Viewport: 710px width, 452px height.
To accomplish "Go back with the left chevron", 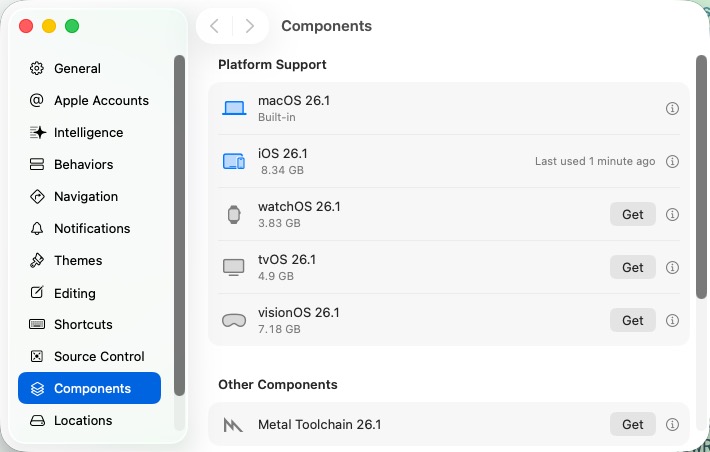I will click(214, 26).
